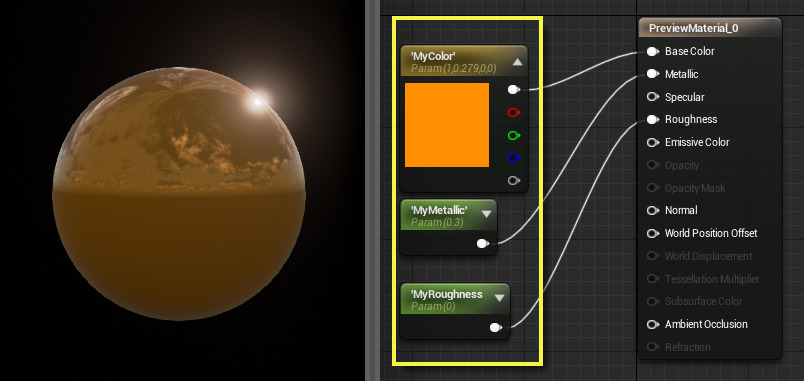804x381 pixels.
Task: Expand the MyRoughness node with its triangle
Action: tap(499, 298)
